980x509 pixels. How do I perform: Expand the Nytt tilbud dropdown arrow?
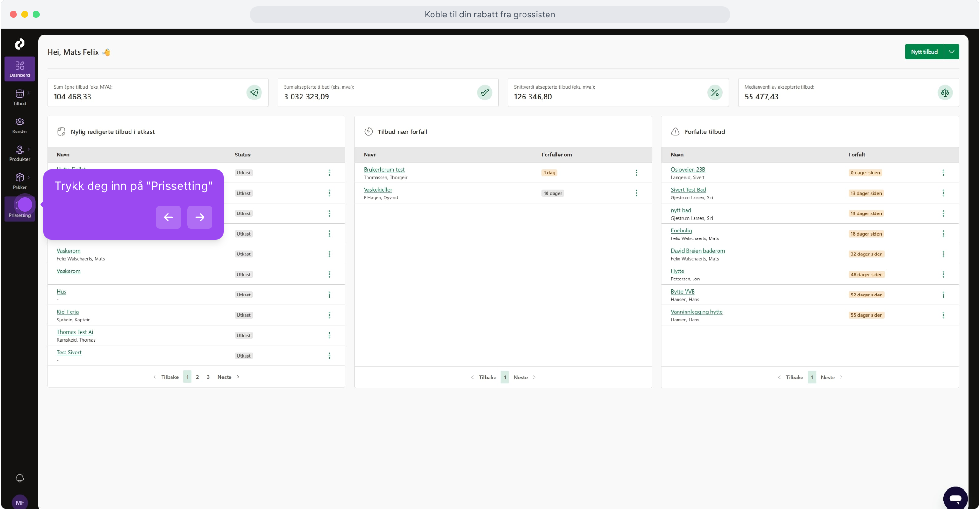(952, 52)
